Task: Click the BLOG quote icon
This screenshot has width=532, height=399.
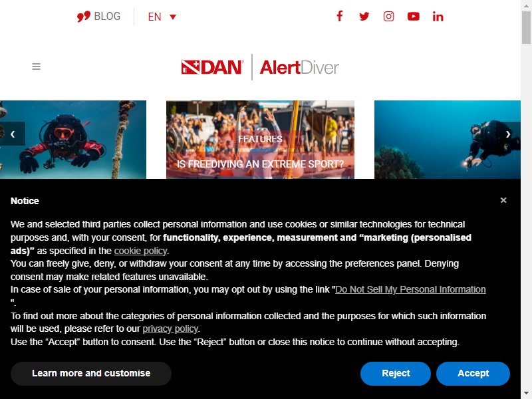Action: point(84,16)
